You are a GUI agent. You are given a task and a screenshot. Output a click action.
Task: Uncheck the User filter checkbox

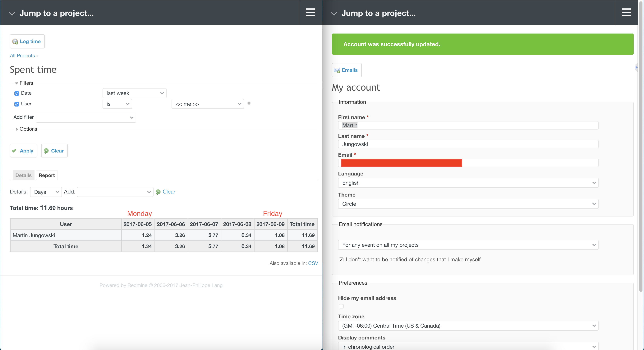(x=17, y=104)
